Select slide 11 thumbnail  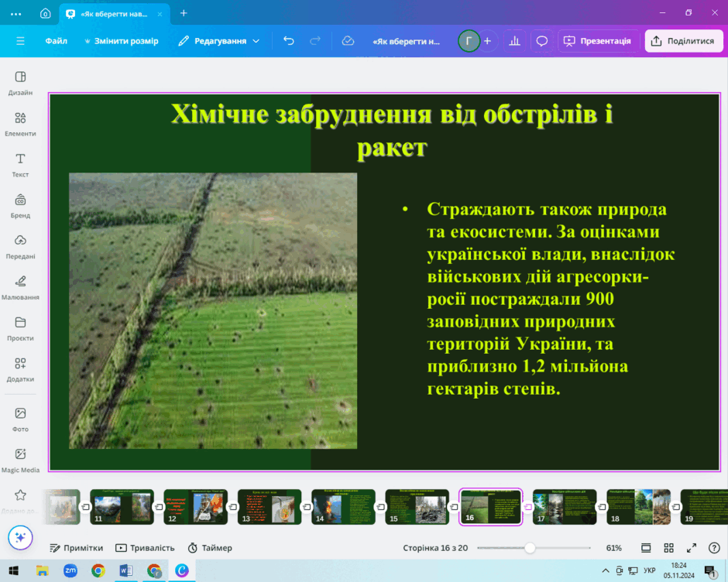coord(122,507)
